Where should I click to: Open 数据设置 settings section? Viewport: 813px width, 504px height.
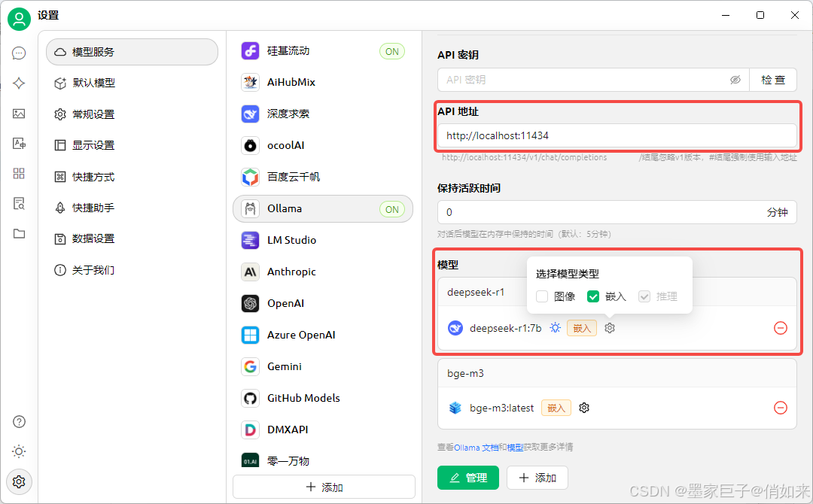click(132, 238)
